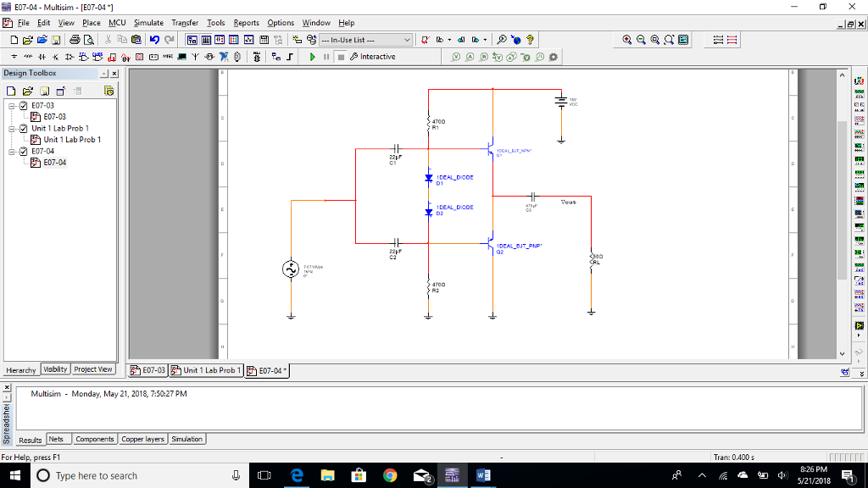Toggle the E07-04 project checkbox in Design Toolbox
This screenshot has width=868, height=488.
[x=23, y=151]
